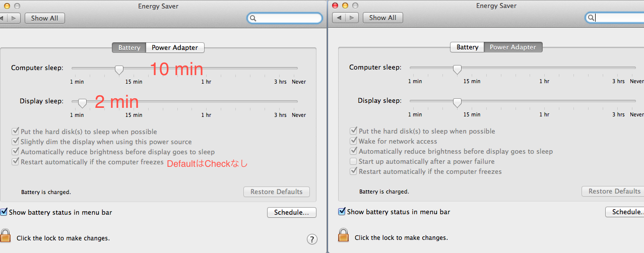Click back arrow in left window toolbar
The height and width of the screenshot is (253, 644).
[2, 18]
